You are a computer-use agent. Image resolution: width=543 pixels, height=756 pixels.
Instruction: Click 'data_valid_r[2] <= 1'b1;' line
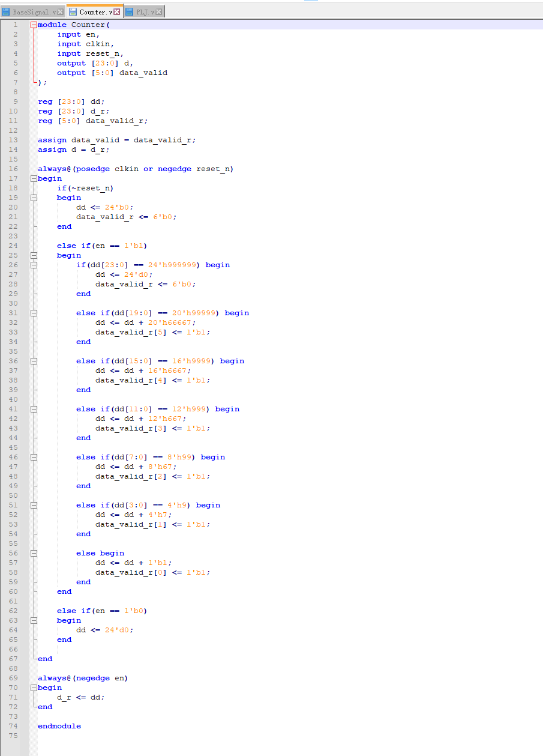153,476
